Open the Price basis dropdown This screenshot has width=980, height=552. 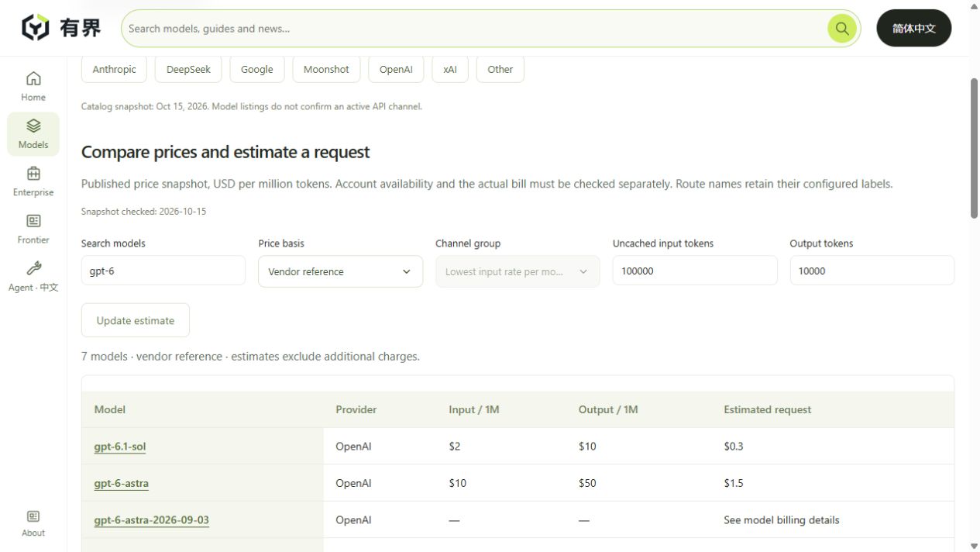click(x=341, y=271)
